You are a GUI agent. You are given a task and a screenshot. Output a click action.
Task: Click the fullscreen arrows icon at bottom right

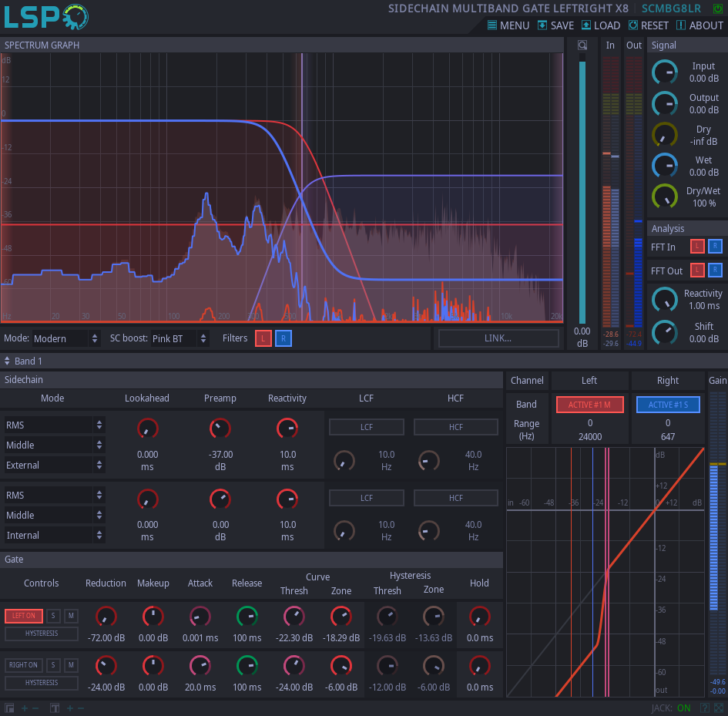718,708
